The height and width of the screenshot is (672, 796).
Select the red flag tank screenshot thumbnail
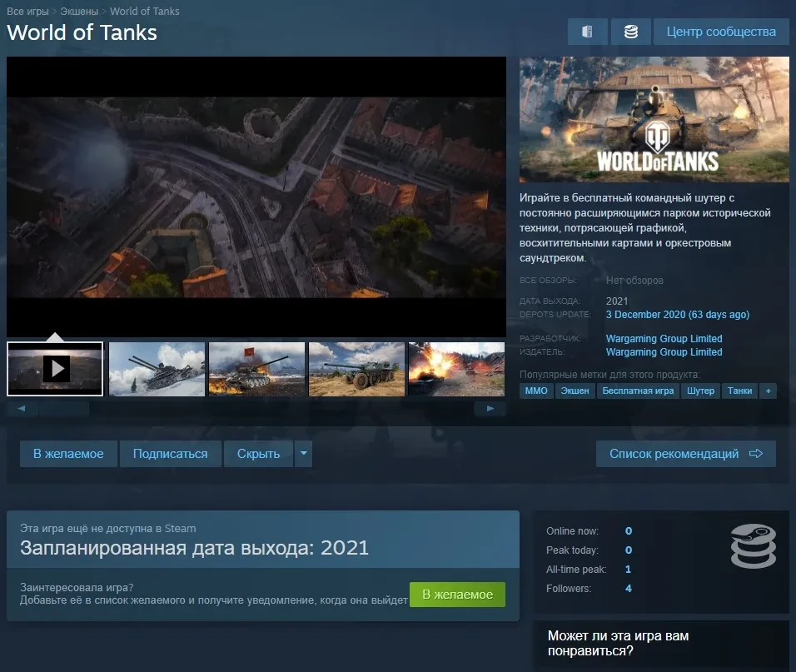tap(256, 369)
